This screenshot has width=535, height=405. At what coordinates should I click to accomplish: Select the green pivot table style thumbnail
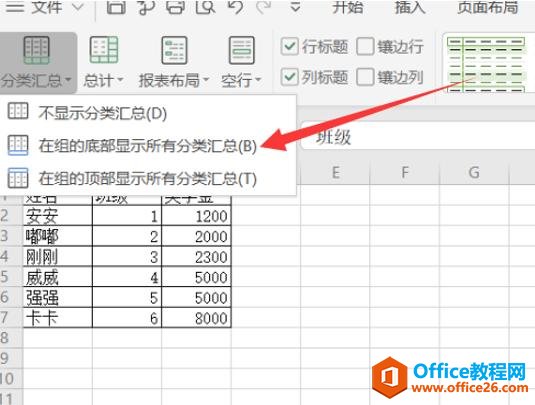(486, 65)
